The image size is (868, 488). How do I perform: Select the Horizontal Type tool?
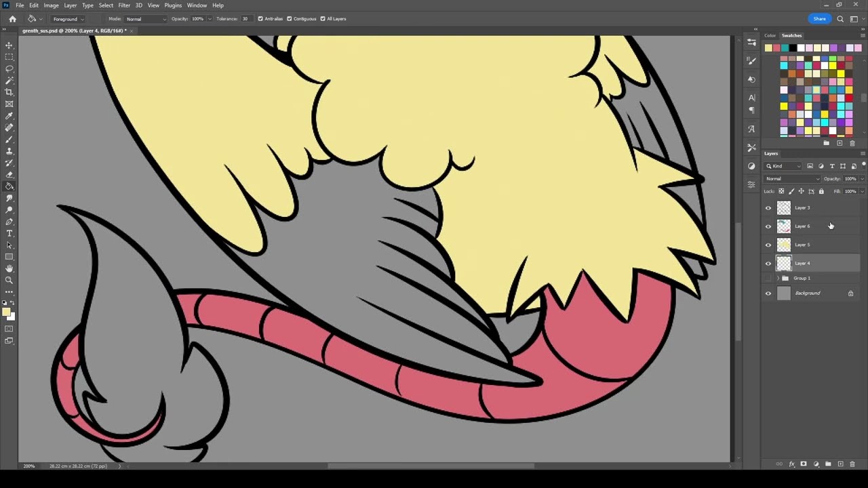pos(9,233)
